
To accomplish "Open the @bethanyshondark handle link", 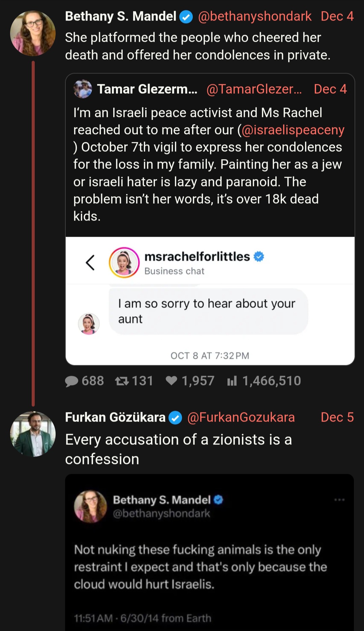I will [255, 16].
